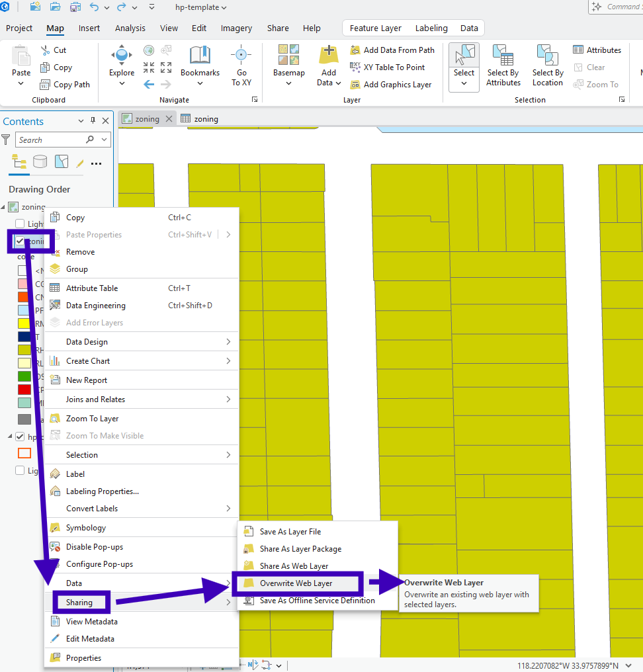
Task: Click the Add Graphics Layer icon
Action: (x=355, y=85)
